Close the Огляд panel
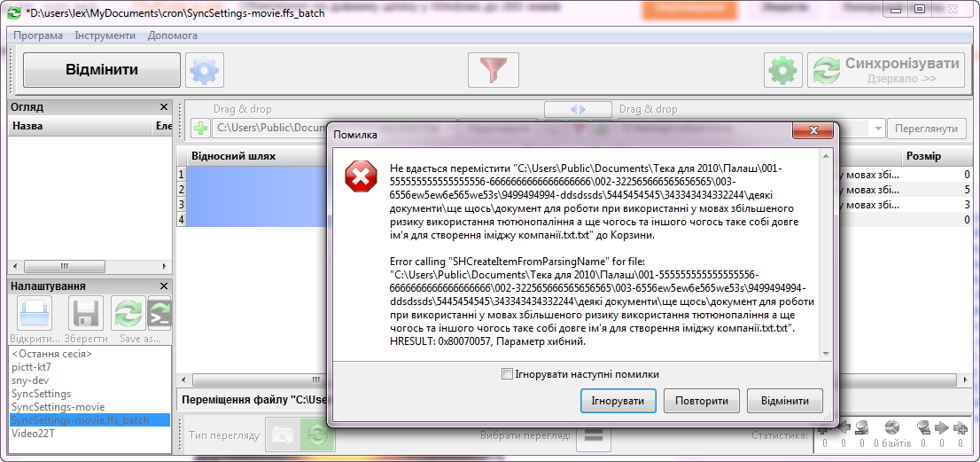The image size is (980, 462). 164,107
